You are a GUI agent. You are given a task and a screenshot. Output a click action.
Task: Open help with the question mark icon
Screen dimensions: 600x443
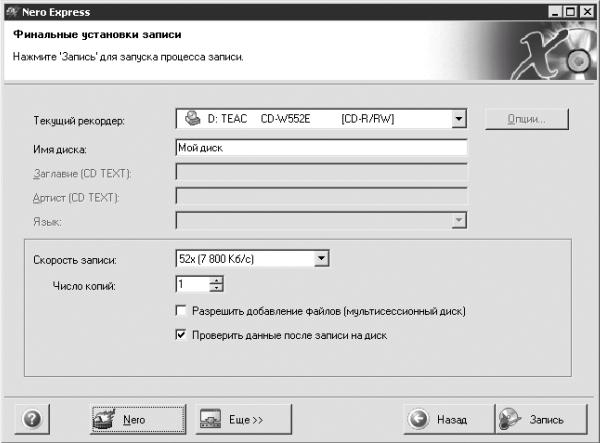pos(32,419)
